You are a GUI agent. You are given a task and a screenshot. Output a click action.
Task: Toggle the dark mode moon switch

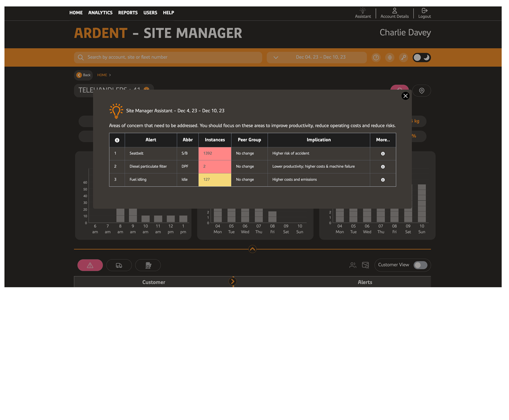421,57
